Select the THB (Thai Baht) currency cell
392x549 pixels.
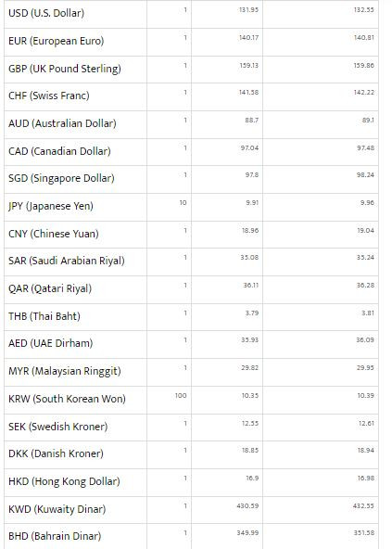44,316
